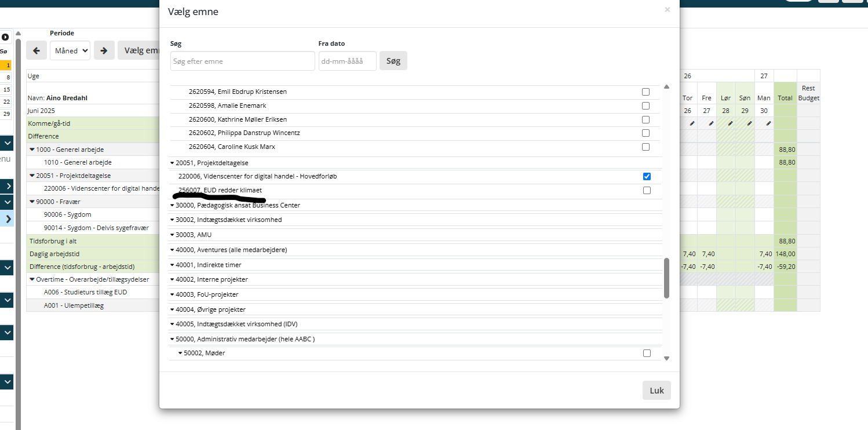Click the scroll-up arrow in topic list
Viewport: 868px width, 430px height.
click(666, 86)
